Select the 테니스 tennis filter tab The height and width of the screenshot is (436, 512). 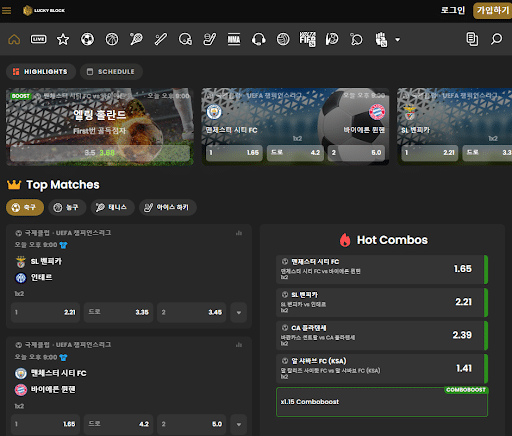[x=113, y=207]
